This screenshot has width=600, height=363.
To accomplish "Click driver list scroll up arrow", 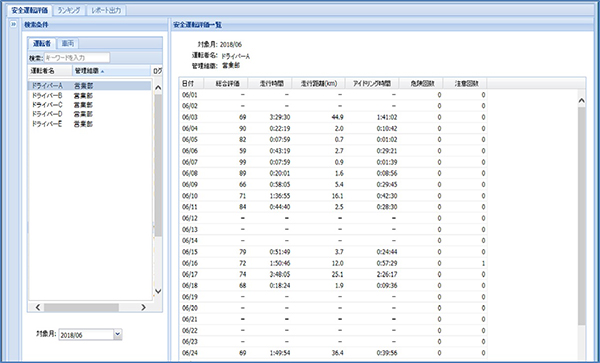I will (158, 88).
